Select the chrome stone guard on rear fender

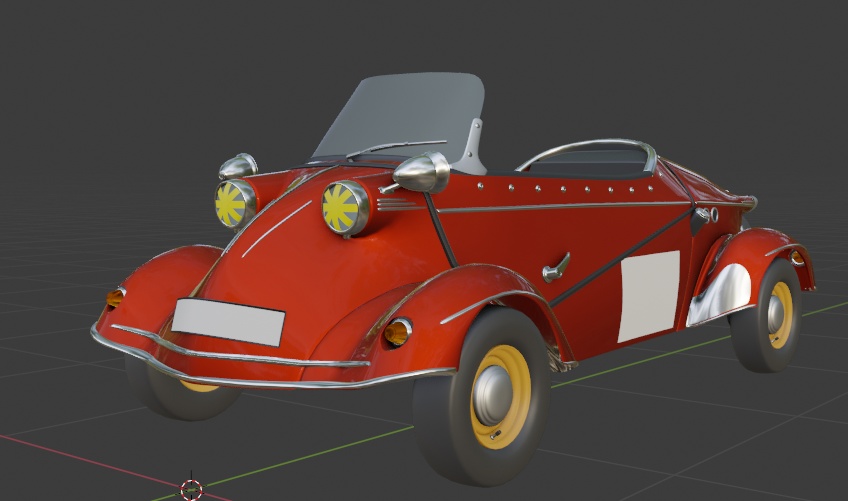(719, 295)
